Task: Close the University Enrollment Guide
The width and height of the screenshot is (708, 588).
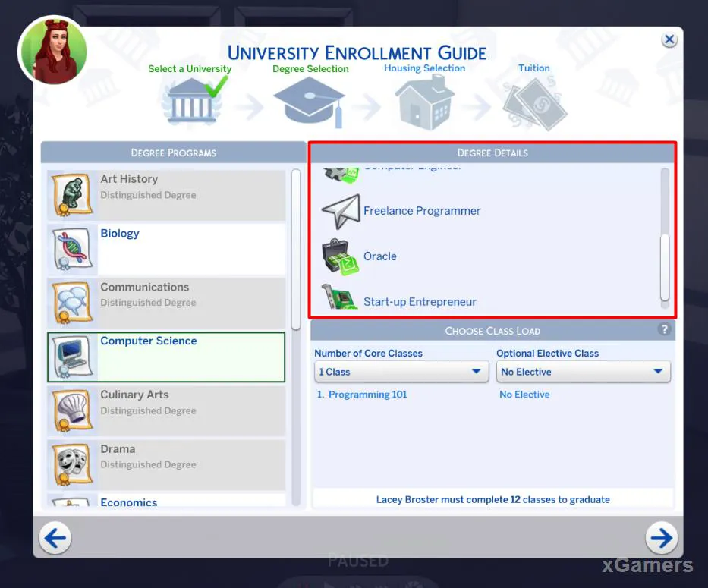Action: (x=669, y=39)
